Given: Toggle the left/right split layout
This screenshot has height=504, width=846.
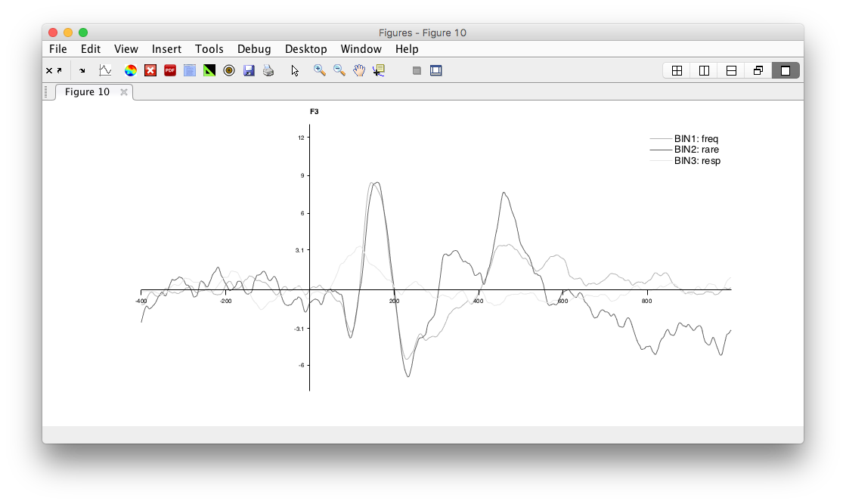Looking at the screenshot, I should click(704, 70).
